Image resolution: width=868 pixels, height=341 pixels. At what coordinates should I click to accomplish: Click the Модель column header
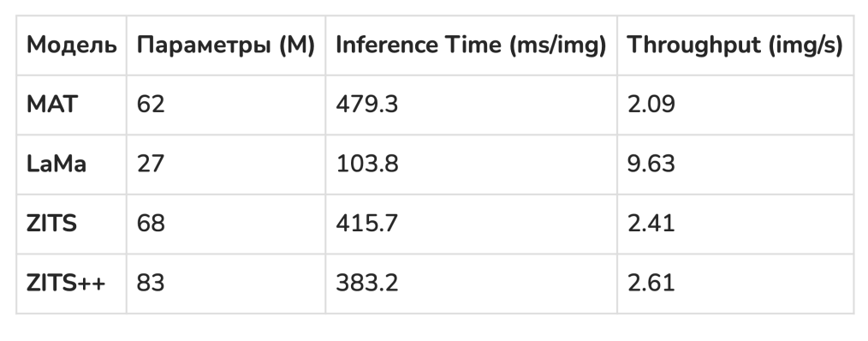click(x=72, y=45)
